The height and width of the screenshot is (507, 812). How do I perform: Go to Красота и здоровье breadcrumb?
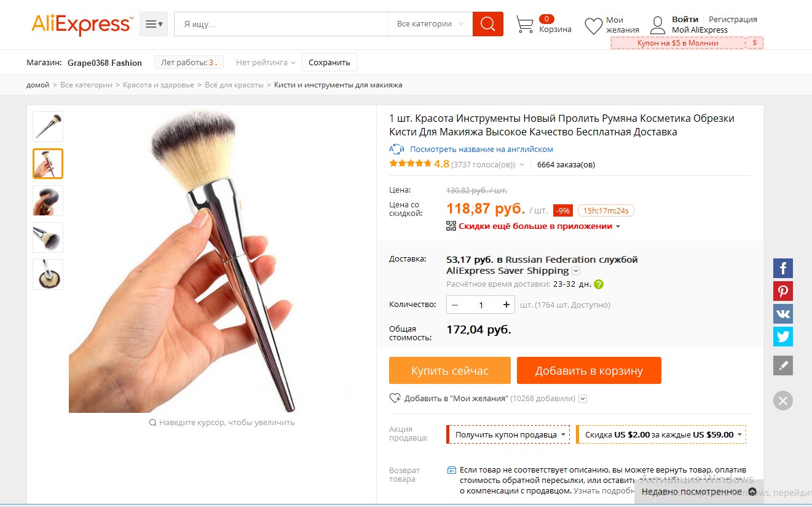(159, 85)
